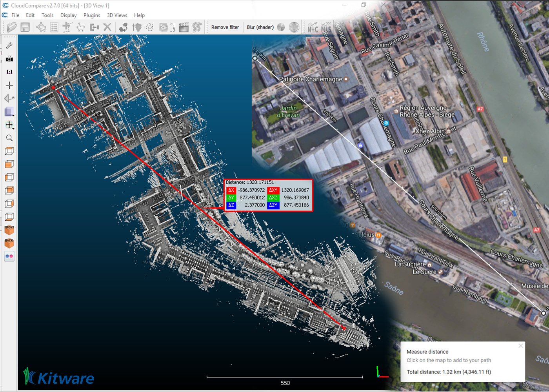549x392 pixels.
Task: Click the SSAO wireframe globe icon
Action: [x=294, y=27]
